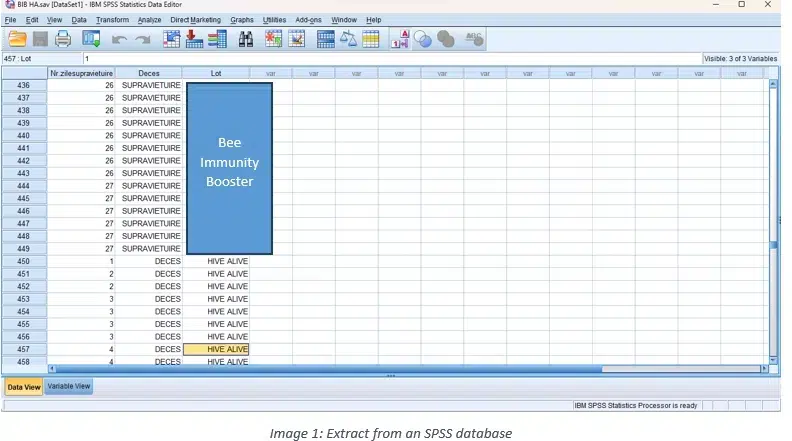Click the Weight cases scale icon
Screen dimensions: 792x441
pyautogui.click(x=348, y=39)
